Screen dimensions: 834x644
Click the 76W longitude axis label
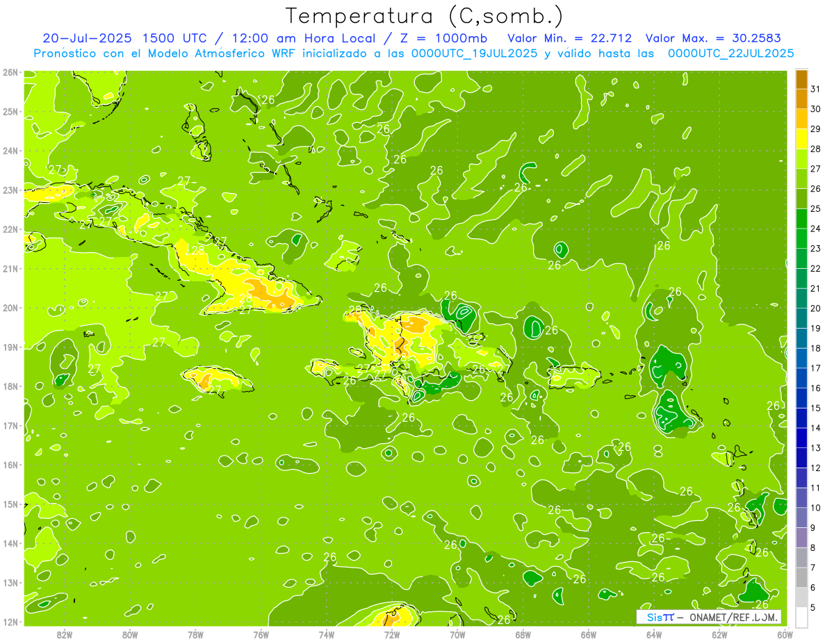click(x=261, y=634)
